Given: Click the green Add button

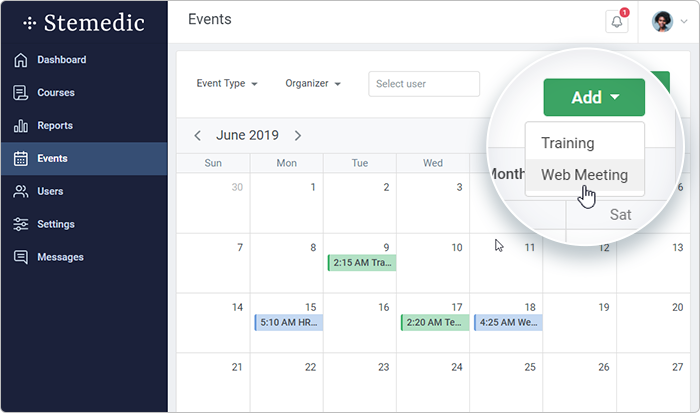Looking at the screenshot, I should [x=594, y=97].
